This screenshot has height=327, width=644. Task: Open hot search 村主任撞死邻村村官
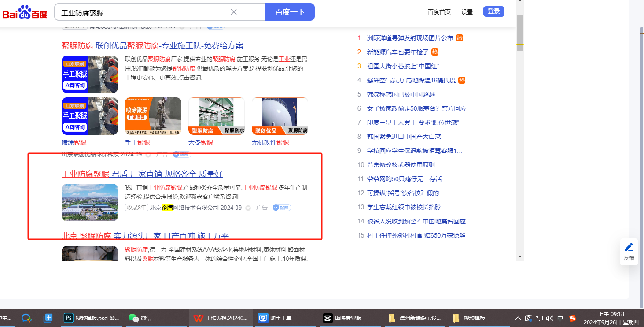416,235
